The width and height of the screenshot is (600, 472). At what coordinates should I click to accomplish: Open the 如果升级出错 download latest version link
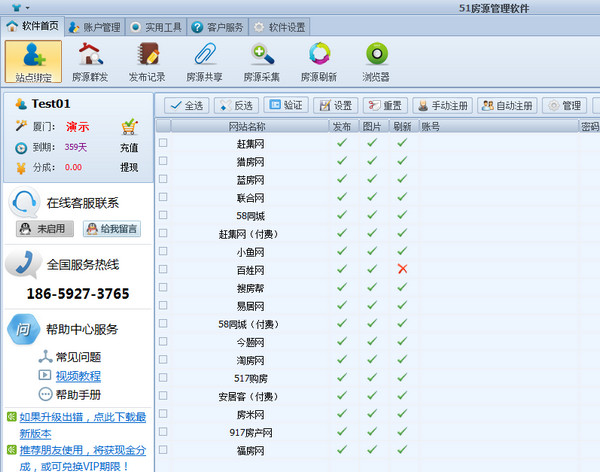click(x=83, y=425)
